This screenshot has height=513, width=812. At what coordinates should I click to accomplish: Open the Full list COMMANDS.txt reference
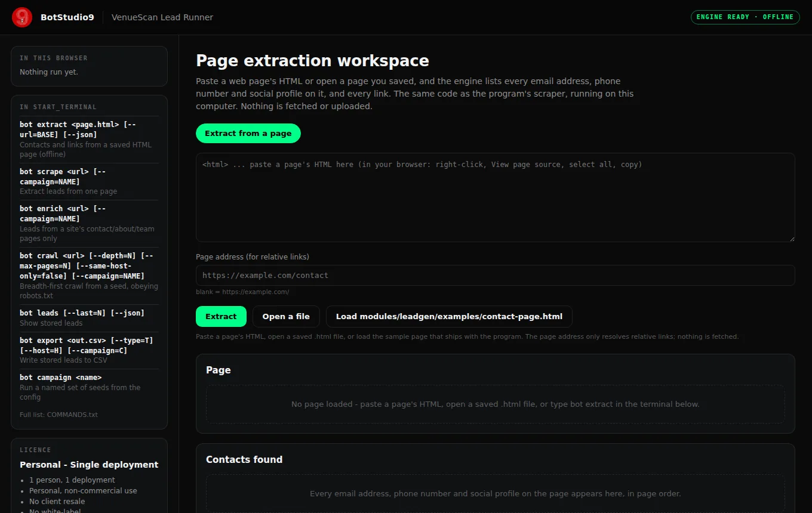59,415
